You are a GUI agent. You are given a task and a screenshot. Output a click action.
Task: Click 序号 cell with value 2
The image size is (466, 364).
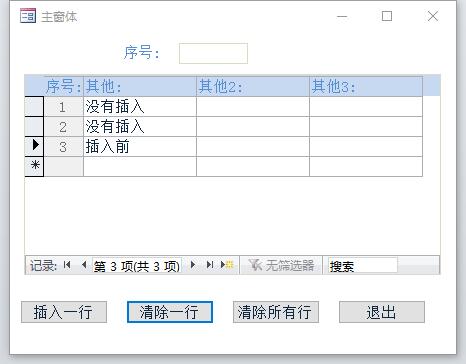tap(64, 127)
